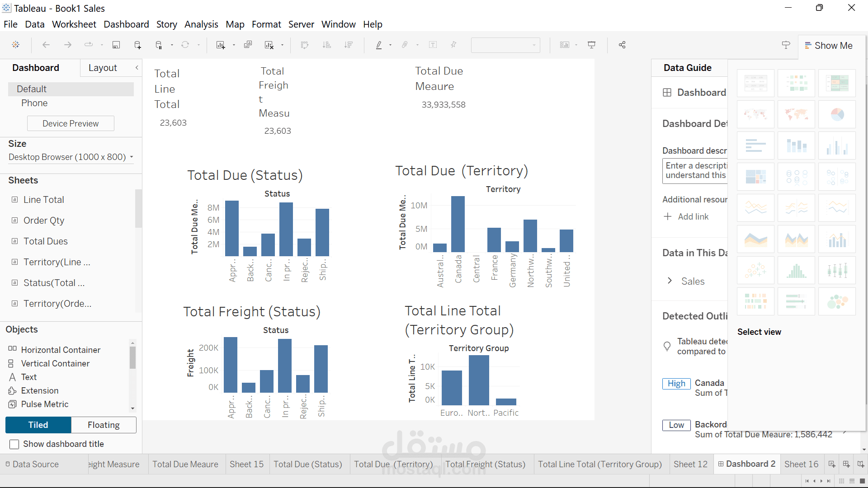
Task: Click the Undo back arrow
Action: tap(46, 45)
